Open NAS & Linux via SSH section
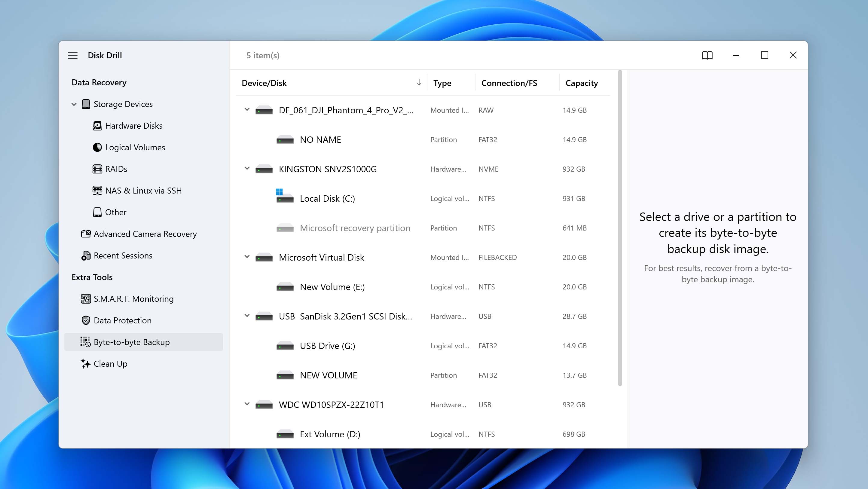Screen dimensions: 868x489 (144, 191)
